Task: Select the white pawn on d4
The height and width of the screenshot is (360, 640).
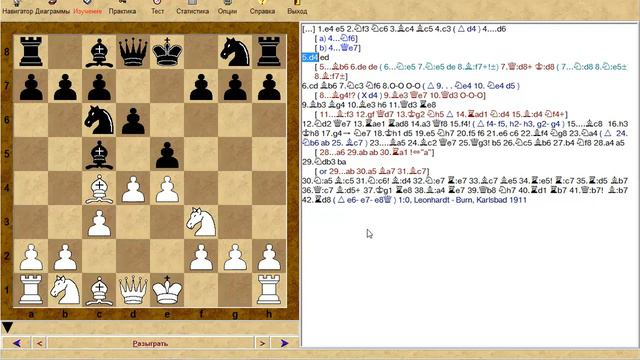Action: pos(133,188)
